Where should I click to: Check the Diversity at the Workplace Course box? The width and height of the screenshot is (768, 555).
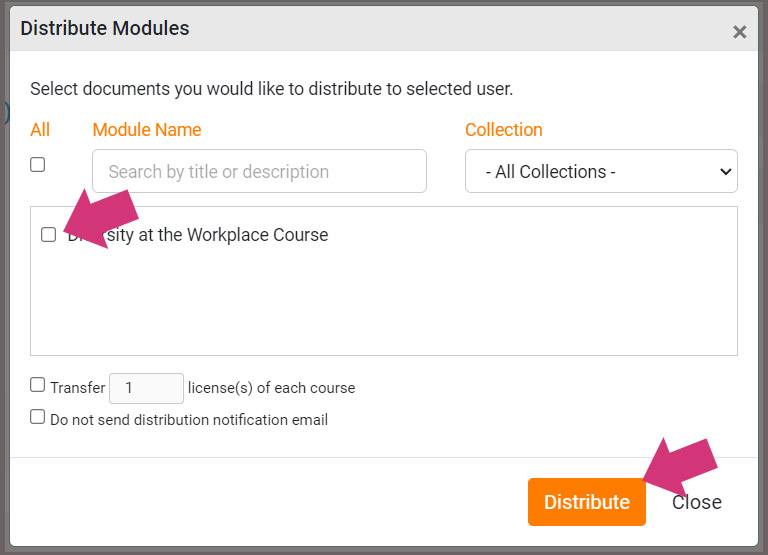[48, 235]
